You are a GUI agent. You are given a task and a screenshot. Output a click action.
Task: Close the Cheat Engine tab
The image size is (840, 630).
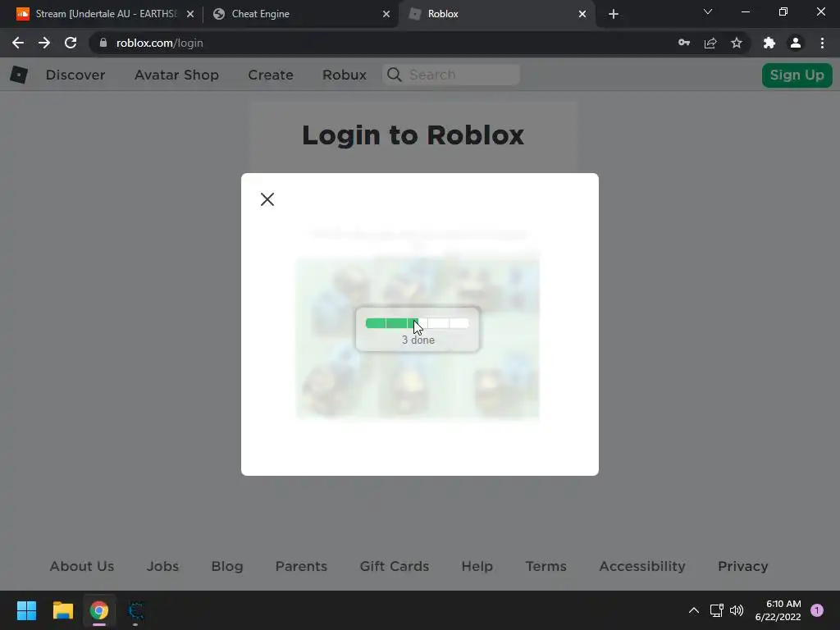pyautogui.click(x=386, y=14)
